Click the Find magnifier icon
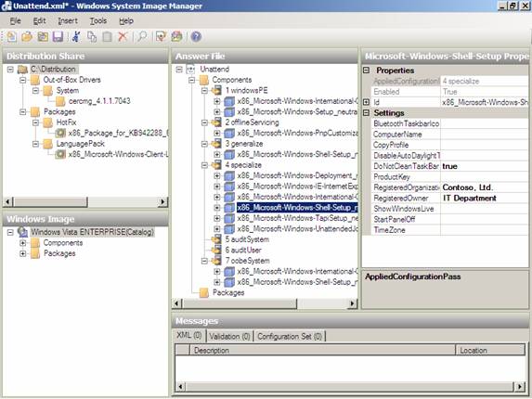The width and height of the screenshot is (532, 399). [142, 36]
